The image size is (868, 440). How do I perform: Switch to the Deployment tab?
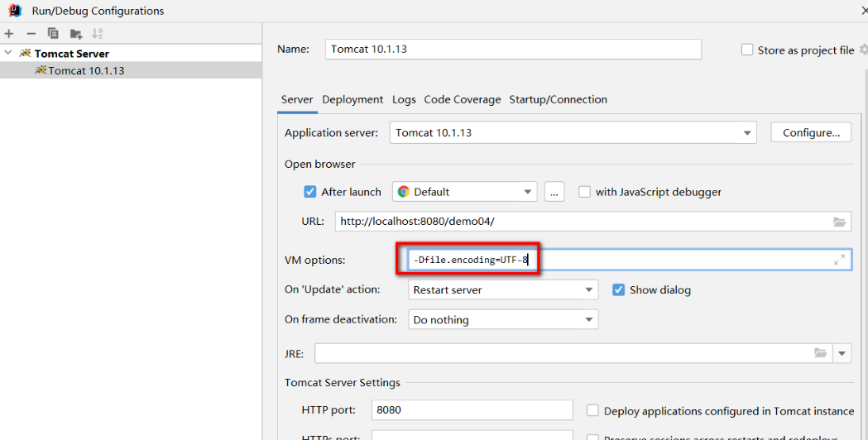(x=352, y=99)
